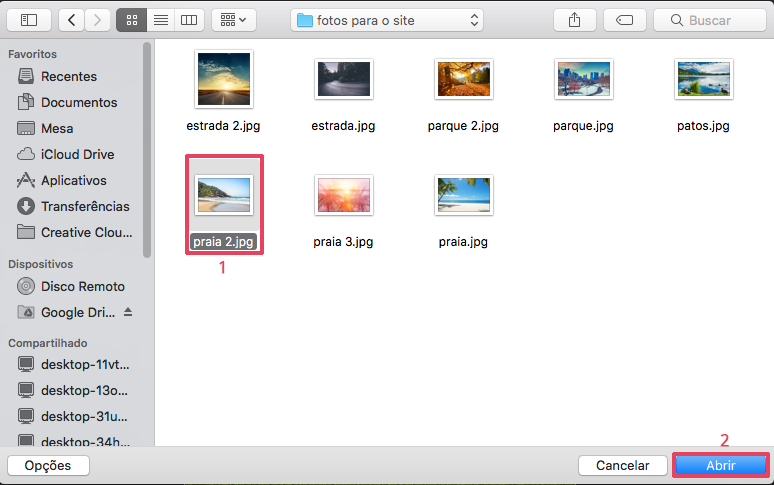Select Google Drive under Dispositivos
The image size is (774, 485).
pyautogui.click(x=66, y=312)
